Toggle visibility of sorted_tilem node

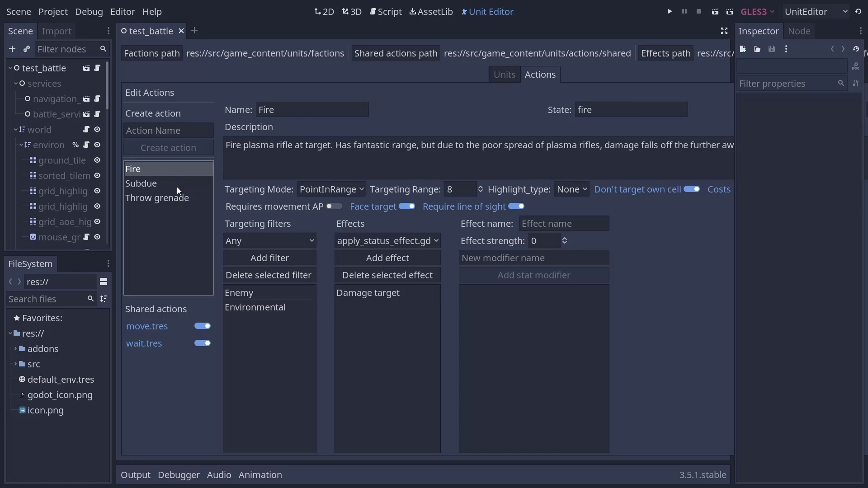click(97, 176)
